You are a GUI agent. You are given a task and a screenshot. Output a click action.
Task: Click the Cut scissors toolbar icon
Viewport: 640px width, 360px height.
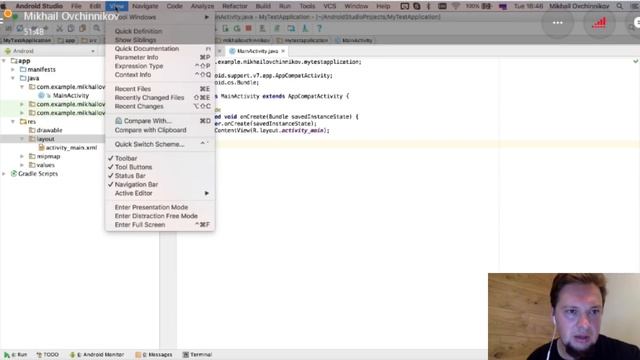tap(60, 28)
